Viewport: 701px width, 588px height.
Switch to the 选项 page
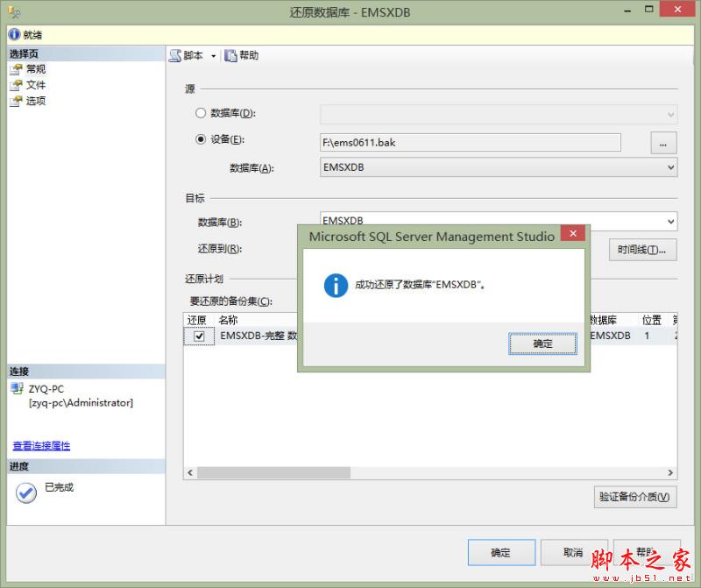click(35, 101)
